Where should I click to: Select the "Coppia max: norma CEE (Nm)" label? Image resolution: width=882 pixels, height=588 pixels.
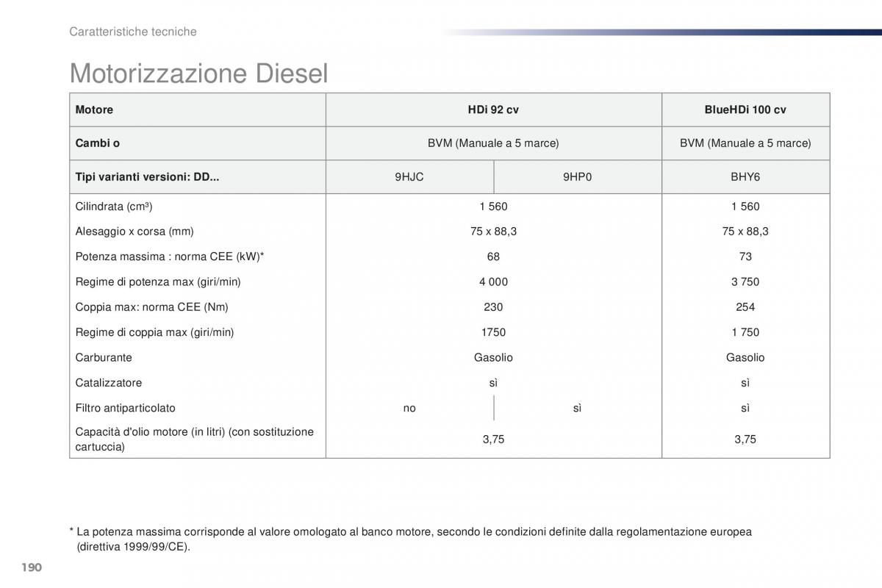(x=152, y=307)
